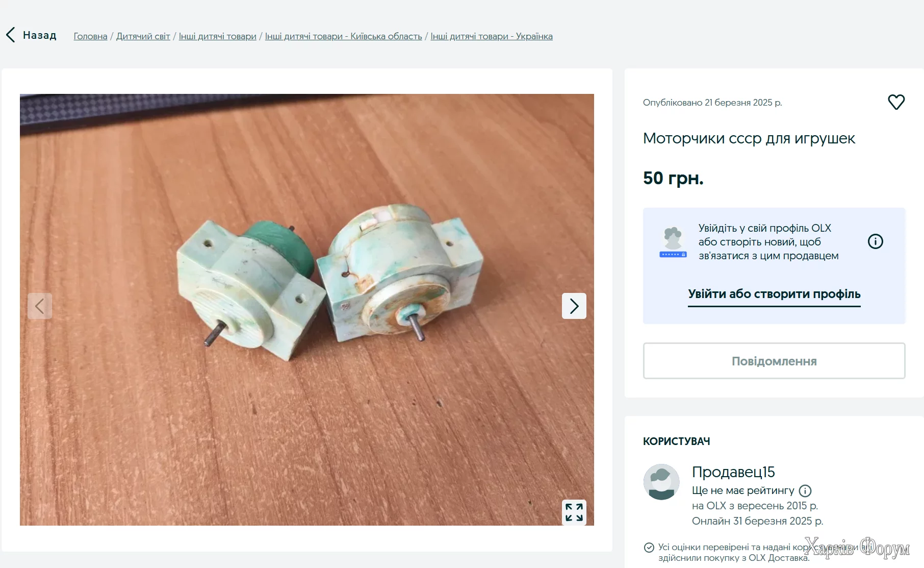Click verified reviews checkmark icon

click(x=649, y=548)
